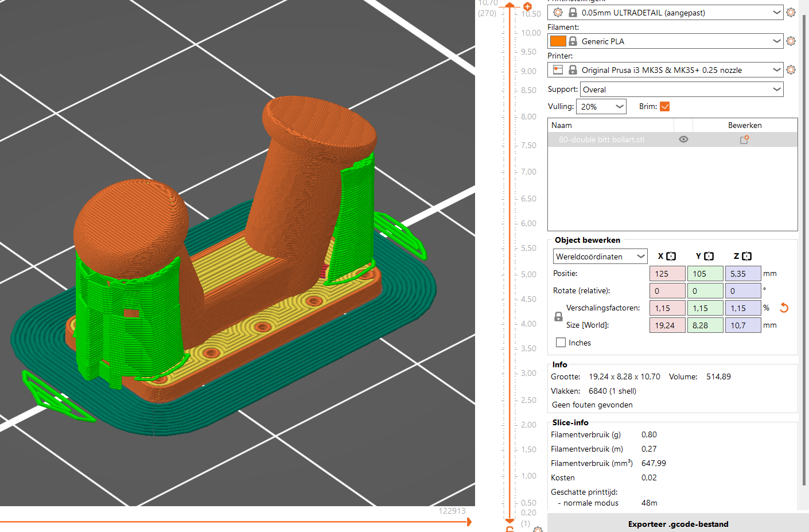Toggle visibility eye for 80-double bitt bollart.stl
The width and height of the screenshot is (809, 532).
click(x=683, y=139)
